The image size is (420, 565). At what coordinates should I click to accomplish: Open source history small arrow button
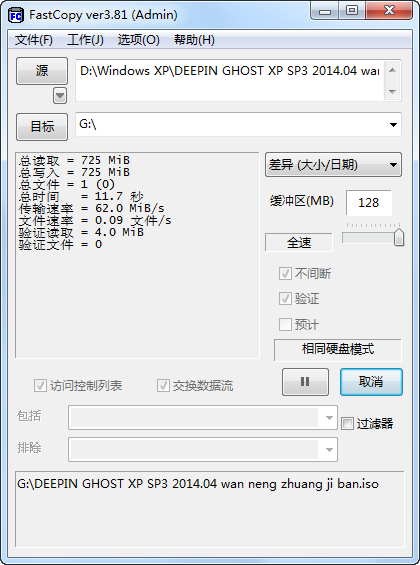[60, 96]
